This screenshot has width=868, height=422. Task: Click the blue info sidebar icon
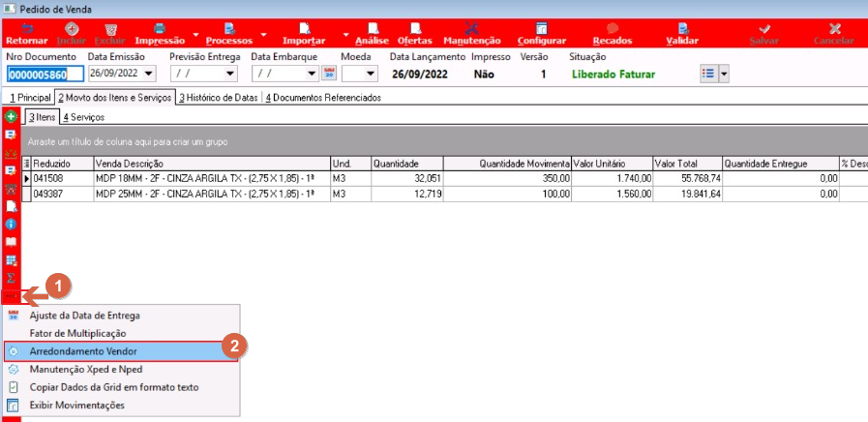[11, 225]
